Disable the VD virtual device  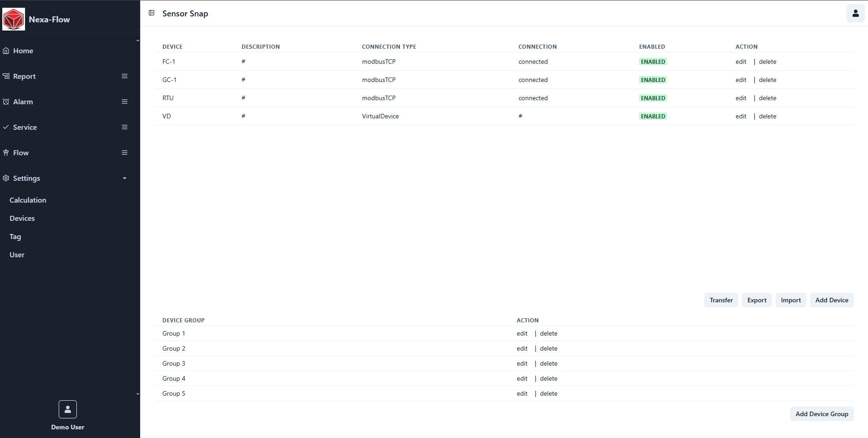click(653, 116)
